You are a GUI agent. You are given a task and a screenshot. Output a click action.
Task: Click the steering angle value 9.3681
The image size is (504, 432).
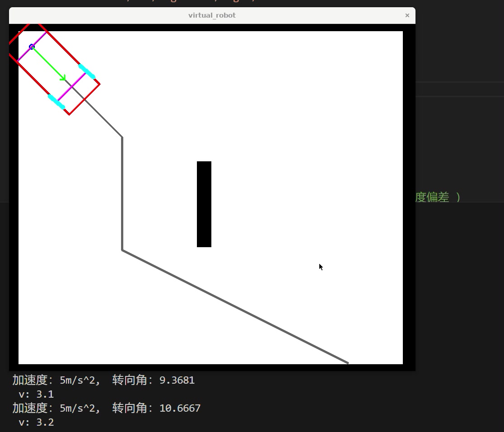click(177, 380)
